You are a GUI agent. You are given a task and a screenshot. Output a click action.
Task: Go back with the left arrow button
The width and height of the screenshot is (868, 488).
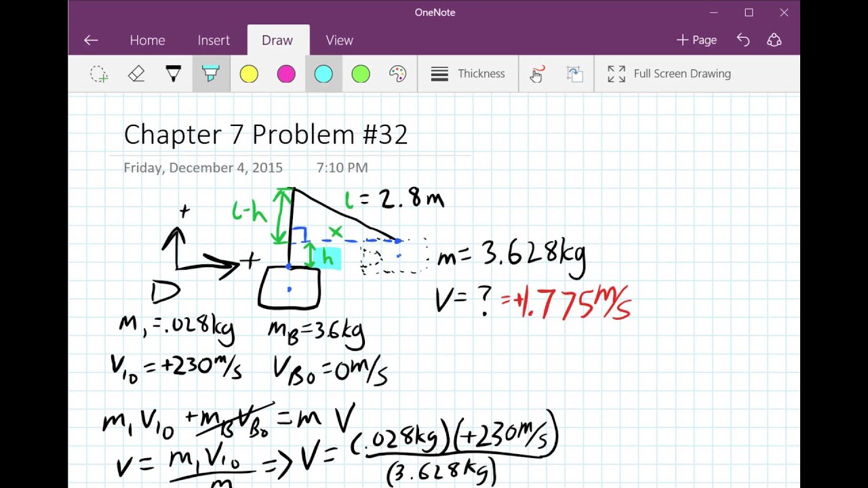(x=91, y=40)
